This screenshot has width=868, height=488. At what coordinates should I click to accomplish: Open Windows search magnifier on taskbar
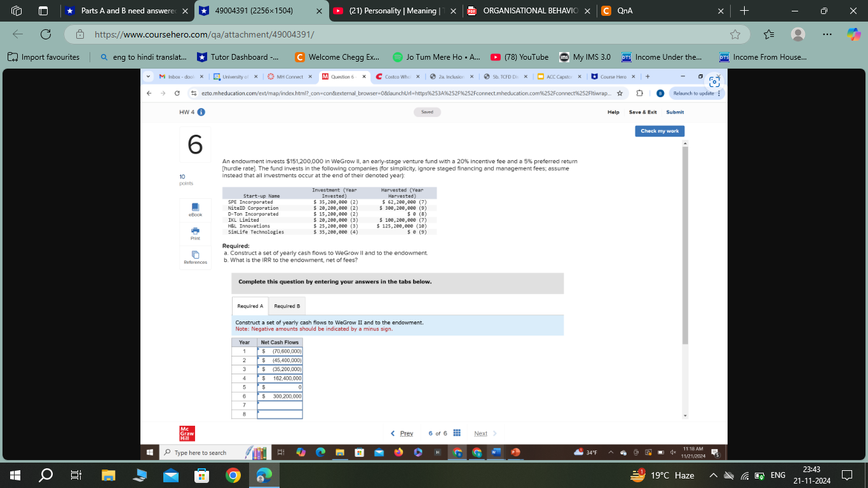tap(46, 475)
